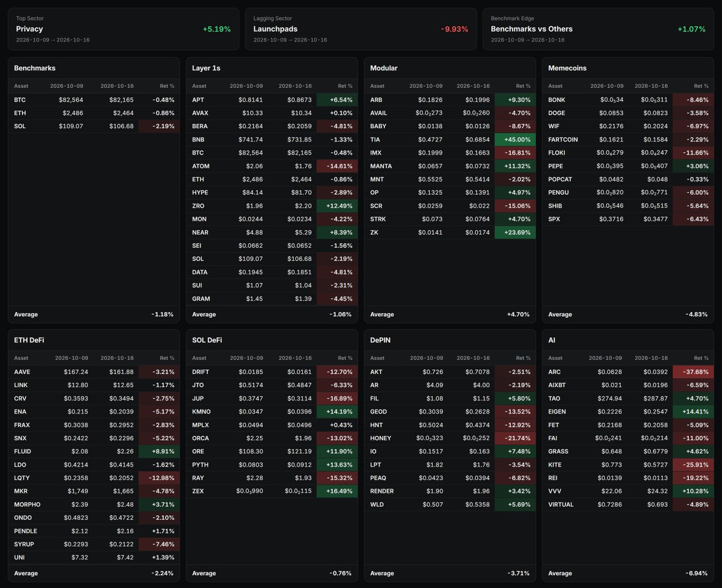Click the +45.00% return for TIA
The height and width of the screenshot is (588, 722).
pyautogui.click(x=515, y=139)
